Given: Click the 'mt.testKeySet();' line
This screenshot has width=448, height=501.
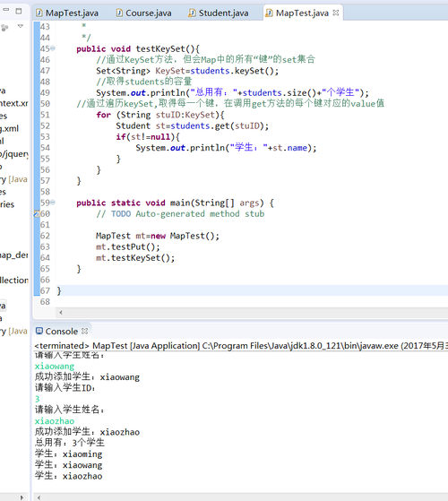Looking at the screenshot, I should coord(135,257).
